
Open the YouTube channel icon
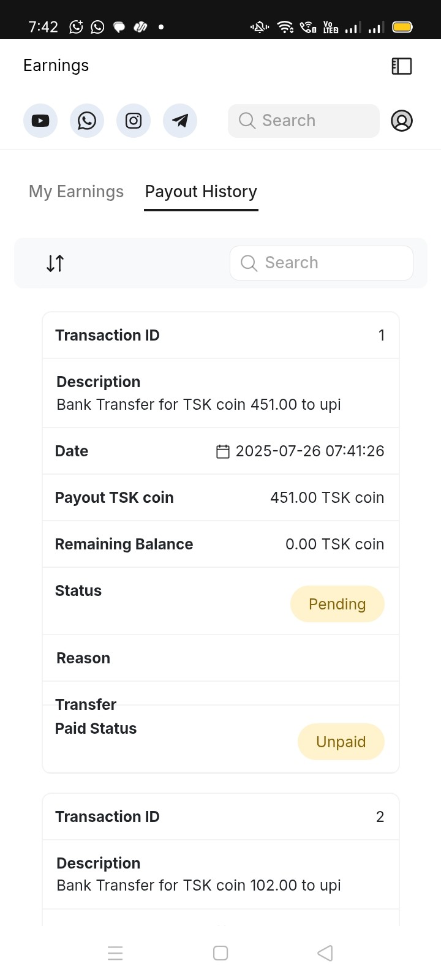coord(40,121)
